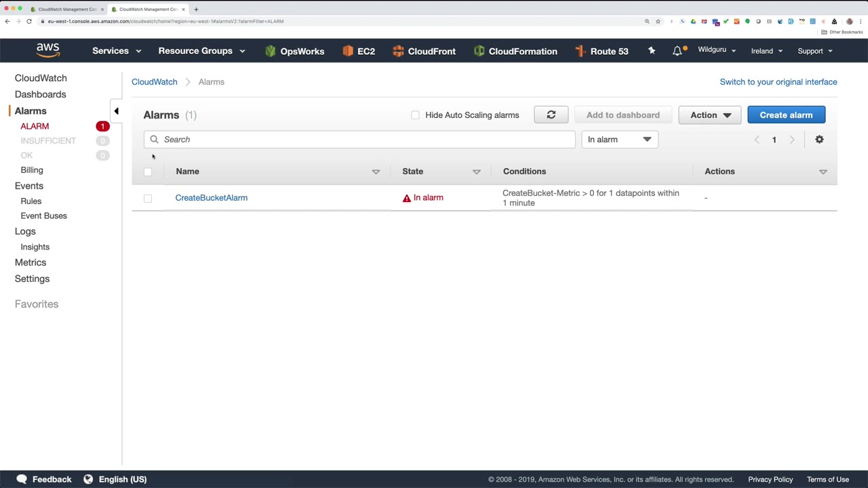Image resolution: width=868 pixels, height=488 pixels.
Task: Click the Create alarm button
Action: 787,115
